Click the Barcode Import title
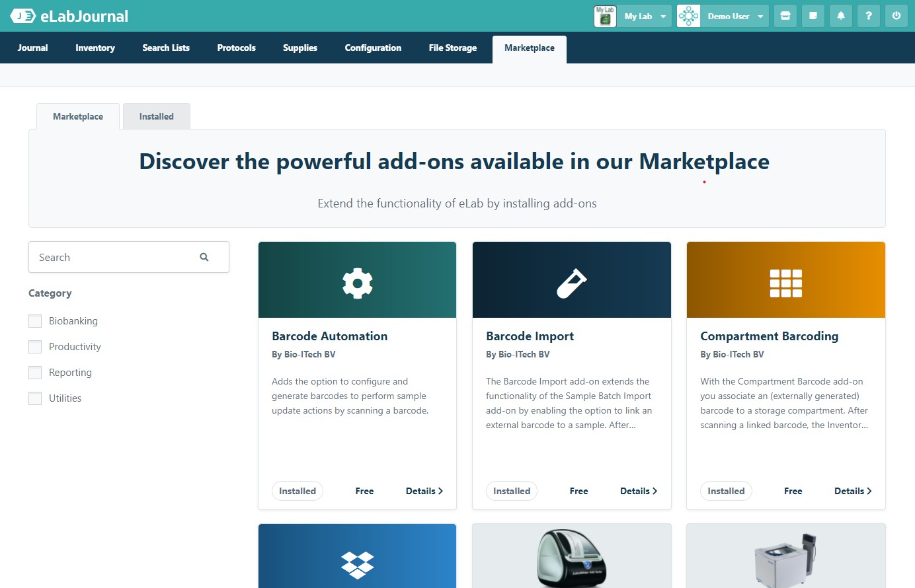915x588 pixels. coord(530,336)
